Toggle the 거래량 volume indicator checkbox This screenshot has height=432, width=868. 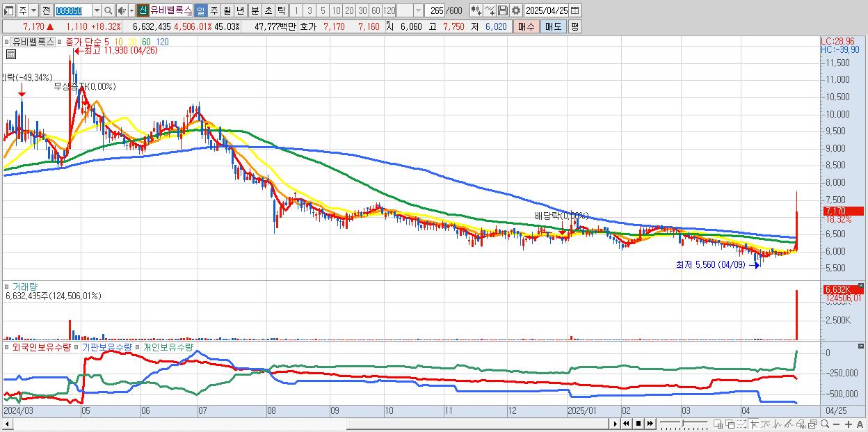(x=7, y=287)
